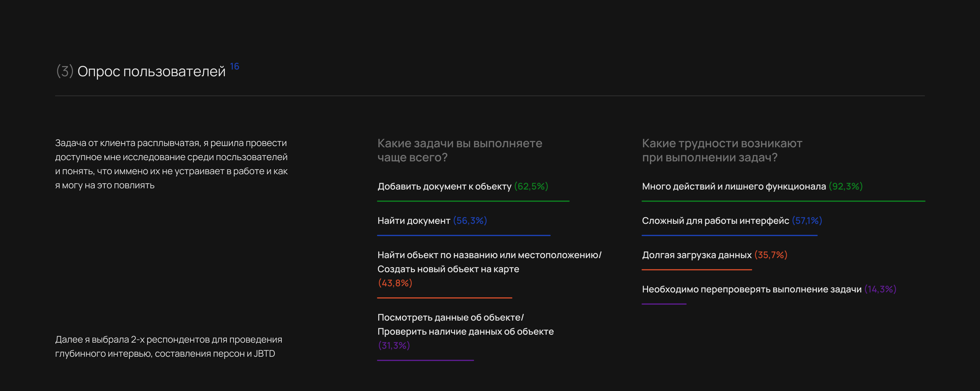
Task: Click the green 92,3% percentage
Action: point(845,186)
